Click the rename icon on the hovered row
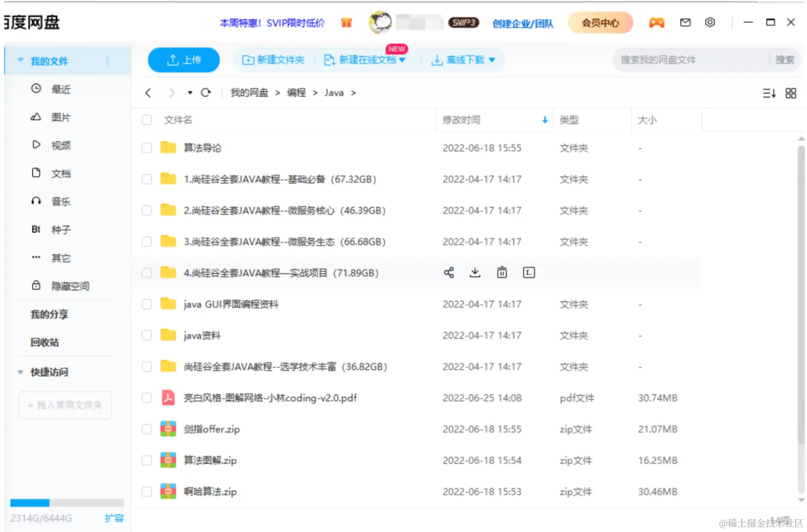Viewport: 807px width, 532px height. (x=529, y=273)
